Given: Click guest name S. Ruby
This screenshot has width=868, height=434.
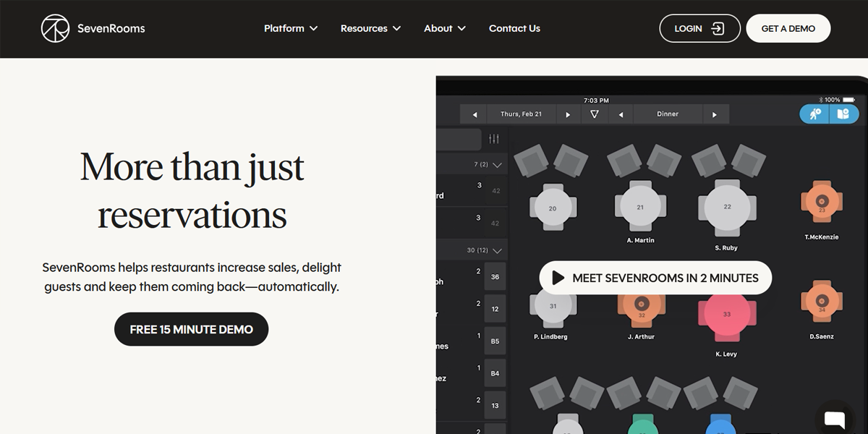Looking at the screenshot, I should pyautogui.click(x=726, y=248).
